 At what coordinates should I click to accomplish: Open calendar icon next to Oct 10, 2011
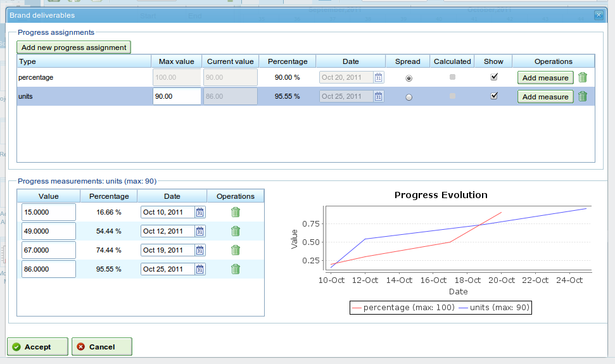[x=200, y=212]
